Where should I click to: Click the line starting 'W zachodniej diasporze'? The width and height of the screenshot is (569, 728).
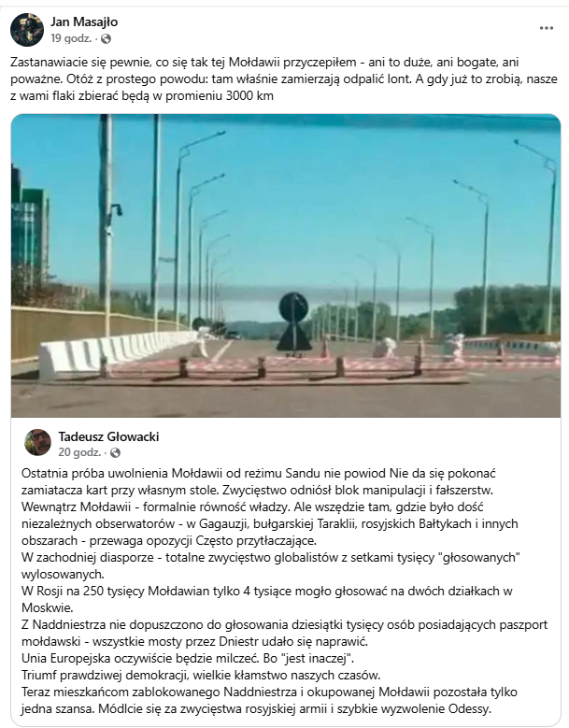point(271,565)
